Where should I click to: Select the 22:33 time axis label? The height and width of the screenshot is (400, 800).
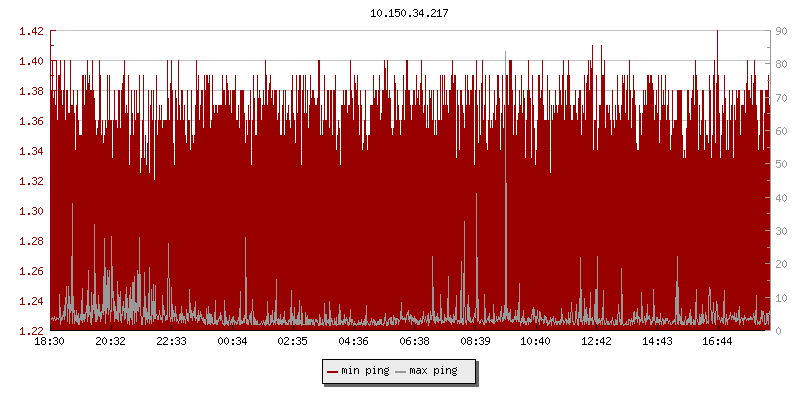point(172,342)
